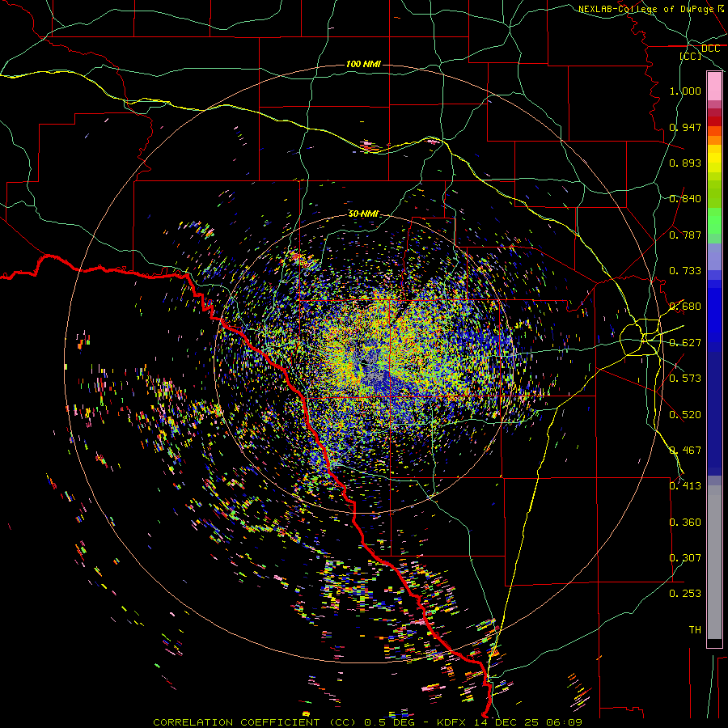Screen dimensions: 728x728
Task: Pick the red color band on CC scale
Action: (x=714, y=121)
